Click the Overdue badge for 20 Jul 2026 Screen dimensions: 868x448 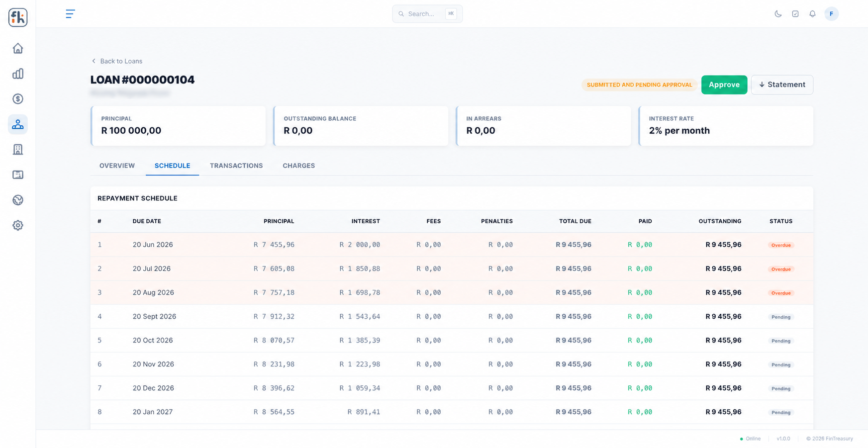pos(781,269)
